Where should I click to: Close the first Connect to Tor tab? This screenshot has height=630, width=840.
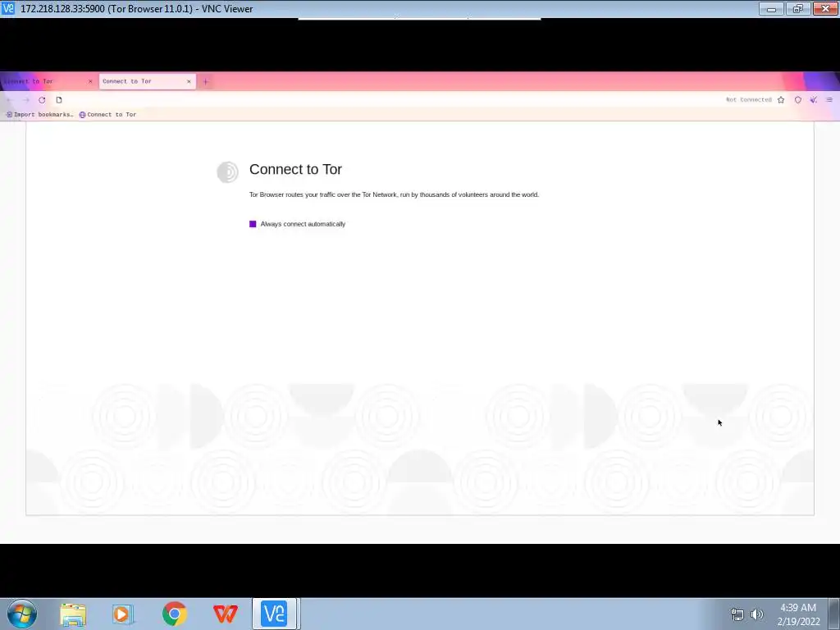(90, 81)
